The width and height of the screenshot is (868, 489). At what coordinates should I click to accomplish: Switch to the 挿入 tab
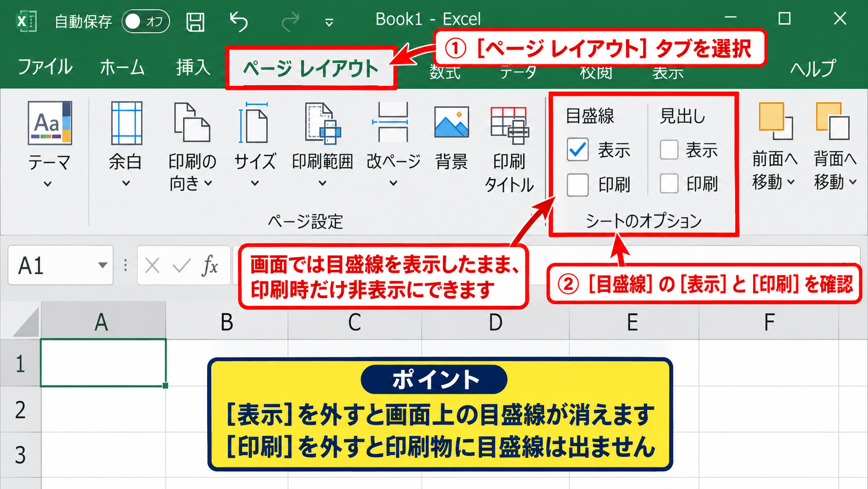193,67
